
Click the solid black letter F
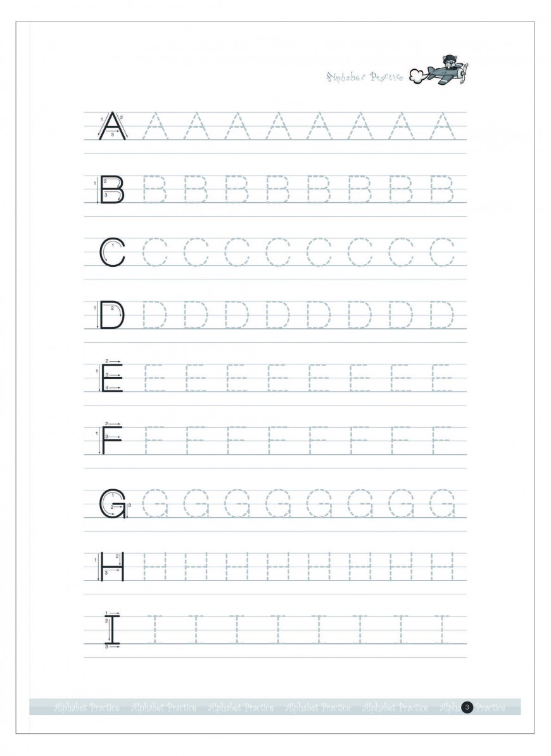[111, 440]
